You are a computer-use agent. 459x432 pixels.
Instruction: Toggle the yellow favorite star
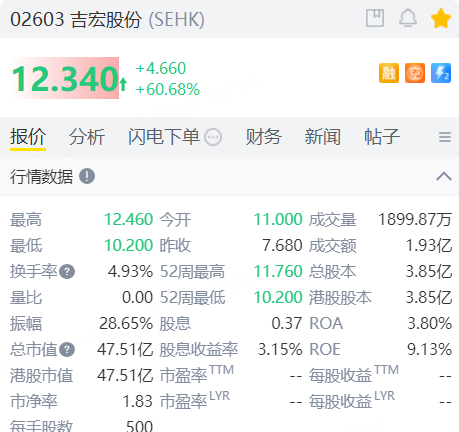[441, 18]
